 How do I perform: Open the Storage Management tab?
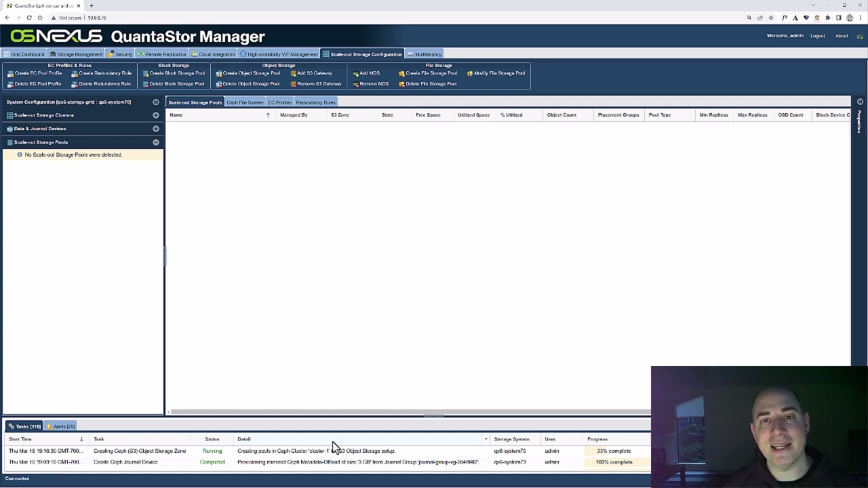tap(76, 54)
